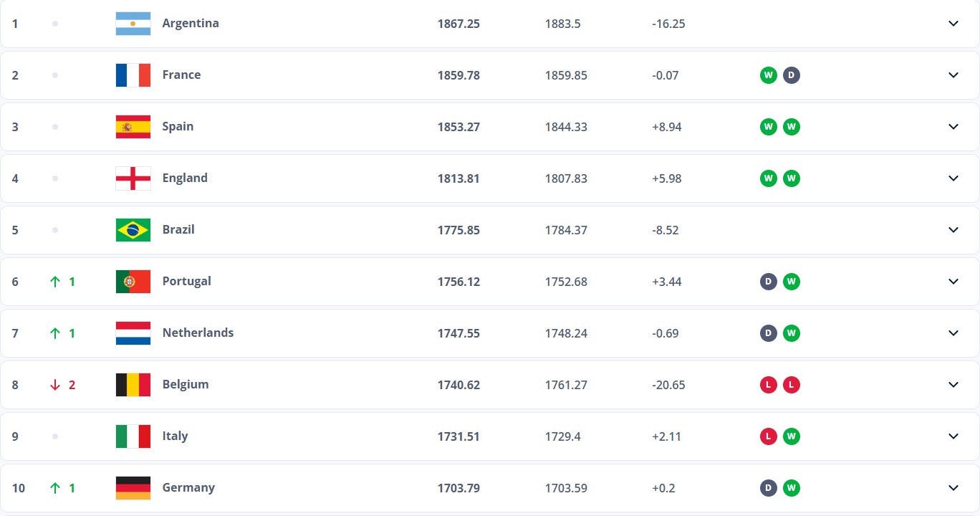This screenshot has width=980, height=516.
Task: Open the Italy team link
Action: click(175, 436)
